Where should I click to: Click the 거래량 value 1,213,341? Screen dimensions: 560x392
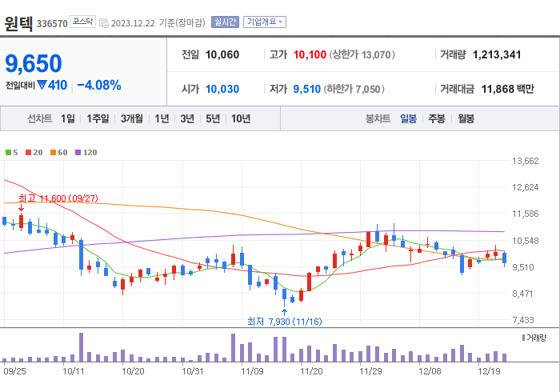pos(497,54)
